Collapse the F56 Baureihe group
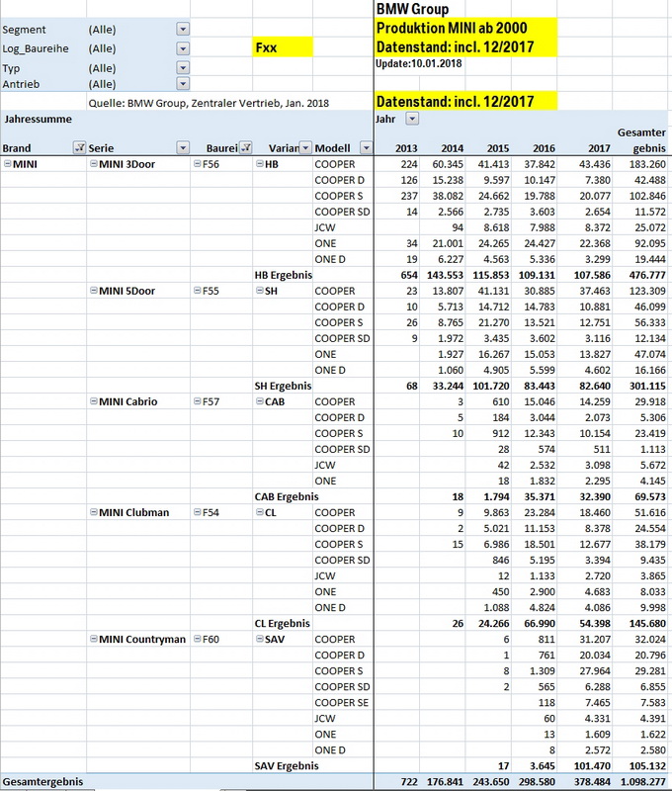The width and height of the screenshot is (672, 791). 197,163
